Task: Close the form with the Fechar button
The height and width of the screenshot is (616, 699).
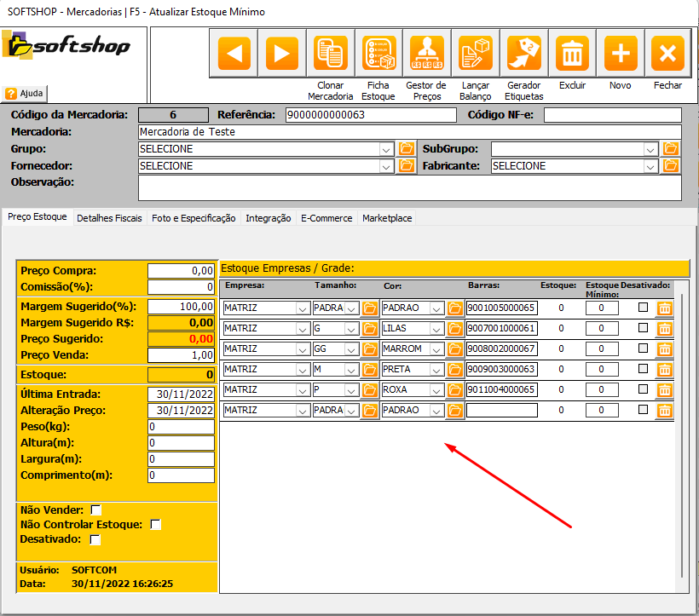Action: pyautogui.click(x=667, y=55)
